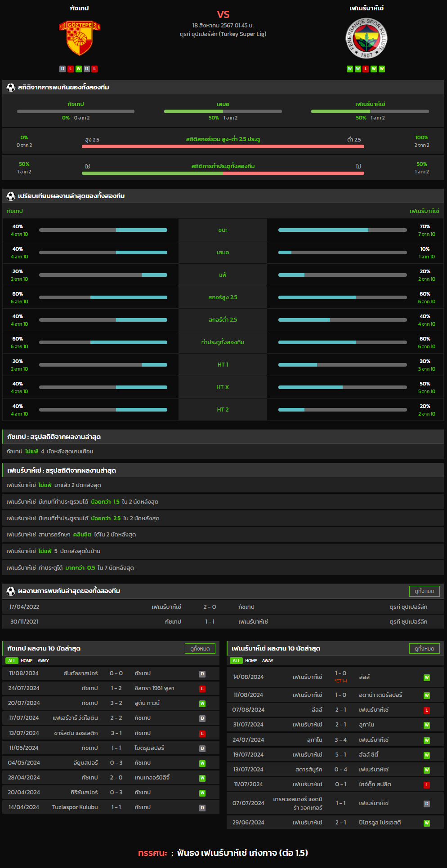The width and height of the screenshot is (447, 868).
Task: Switch to HOME tab in Fenerbahçe's last 10 matches
Action: (x=251, y=661)
